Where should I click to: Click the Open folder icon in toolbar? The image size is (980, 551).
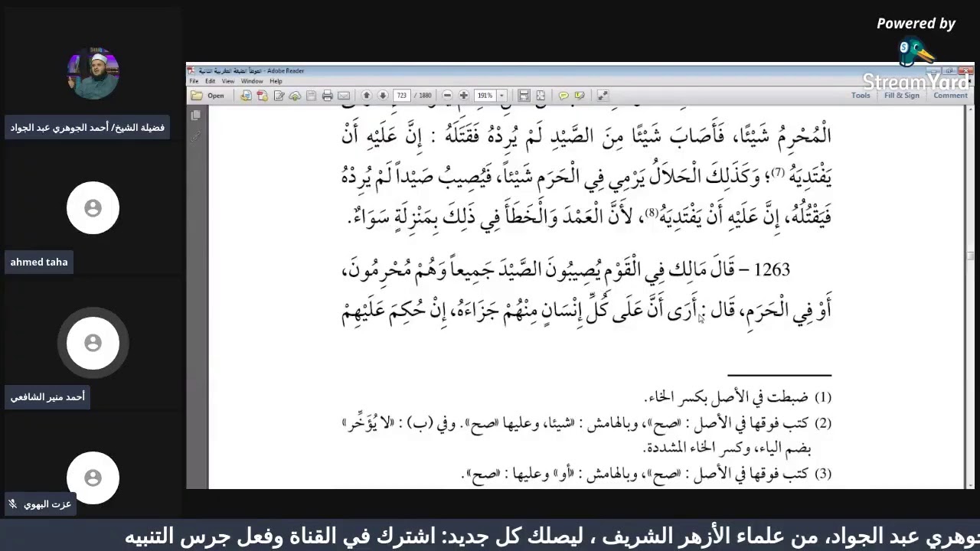197,96
